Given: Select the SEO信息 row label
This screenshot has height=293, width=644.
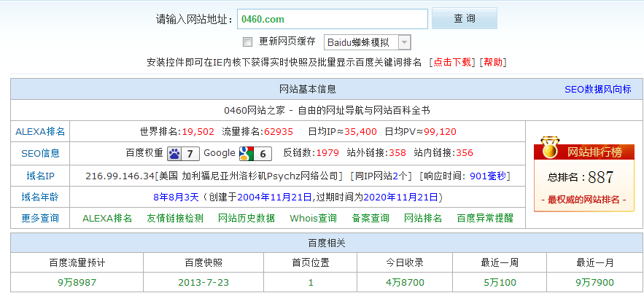Looking at the screenshot, I should pyautogui.click(x=40, y=154).
